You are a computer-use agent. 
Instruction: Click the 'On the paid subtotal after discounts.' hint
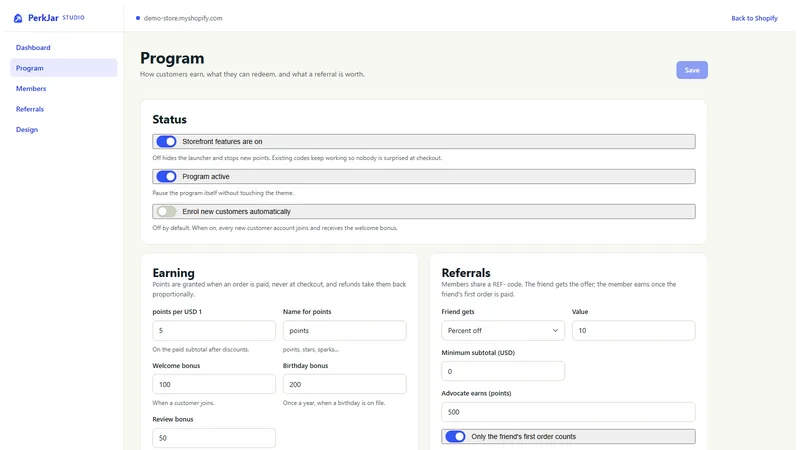[x=201, y=349]
